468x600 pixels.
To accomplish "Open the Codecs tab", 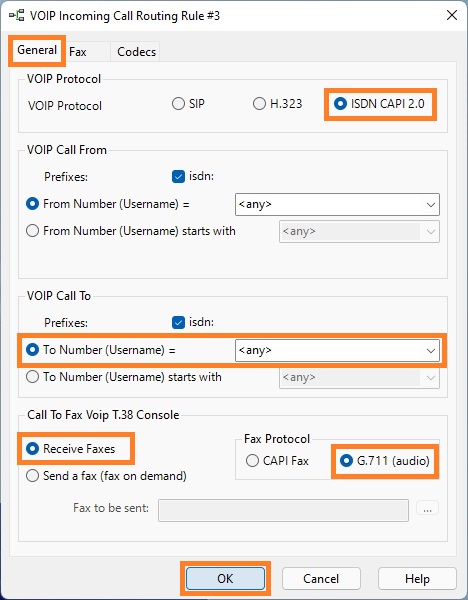I will pyautogui.click(x=137, y=52).
